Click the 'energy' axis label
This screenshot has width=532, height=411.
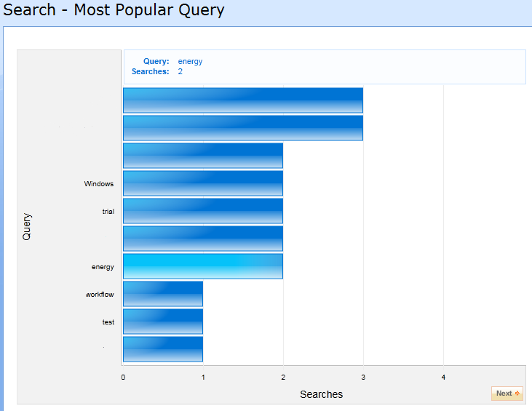coord(103,267)
